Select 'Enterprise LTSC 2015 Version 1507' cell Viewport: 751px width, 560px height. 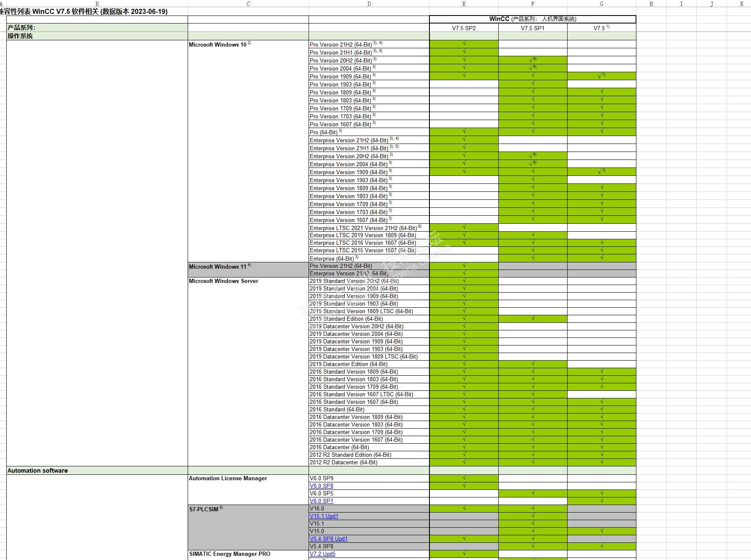[x=369, y=251]
